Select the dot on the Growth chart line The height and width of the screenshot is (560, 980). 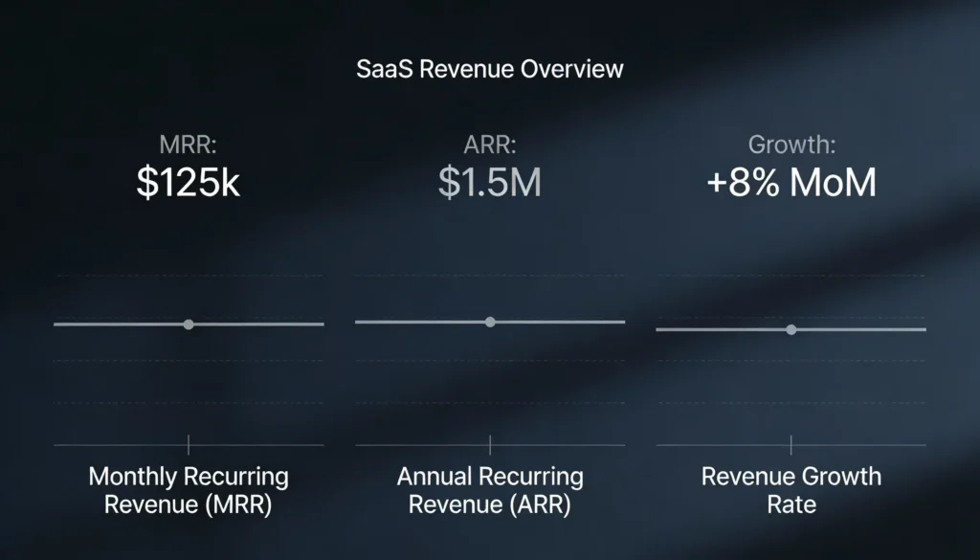791,329
